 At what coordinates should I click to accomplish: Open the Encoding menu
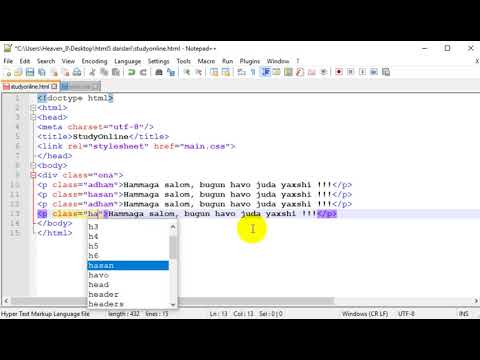95,61
